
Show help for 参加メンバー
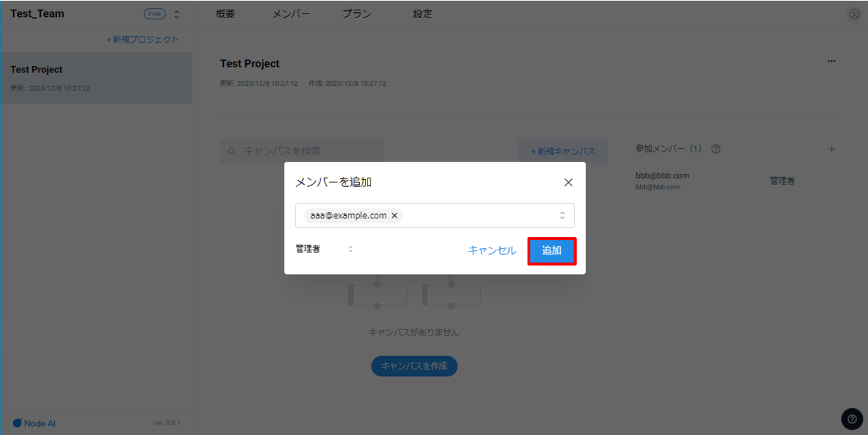click(x=716, y=149)
